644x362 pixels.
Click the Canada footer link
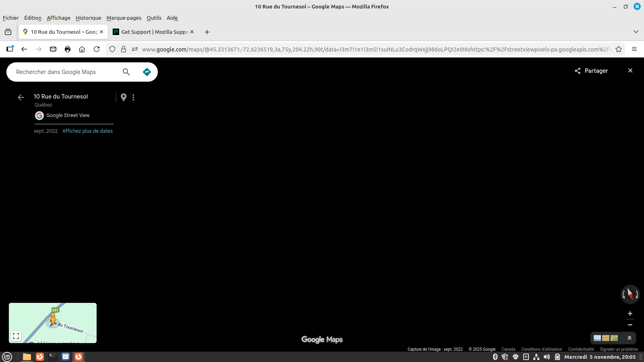tap(508, 350)
